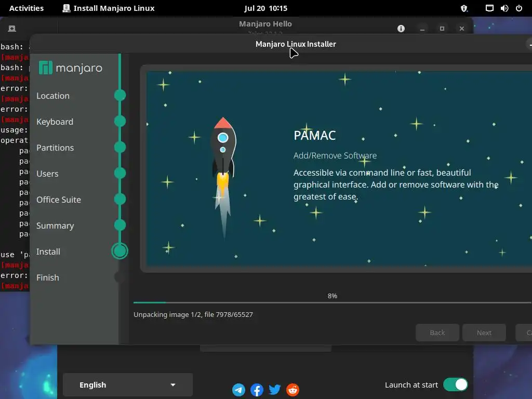Open the clock showing Jul 20 10:15
532x399 pixels.
[x=265, y=8]
